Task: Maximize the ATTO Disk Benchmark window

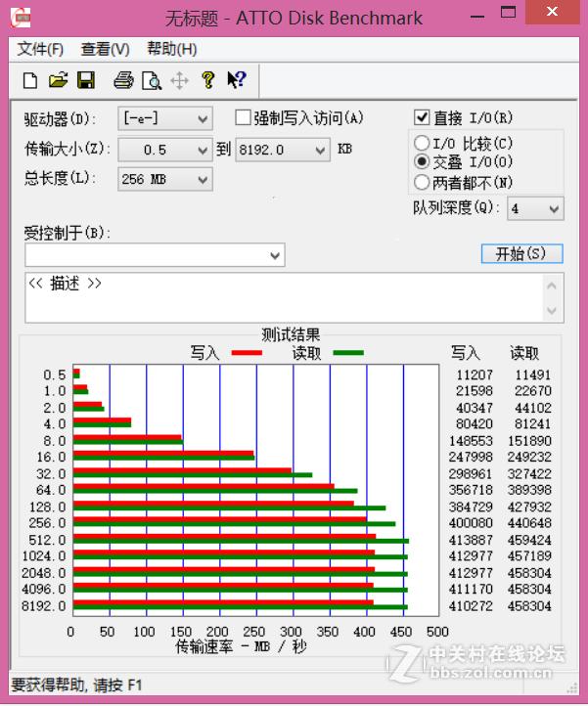Action: click(x=508, y=12)
